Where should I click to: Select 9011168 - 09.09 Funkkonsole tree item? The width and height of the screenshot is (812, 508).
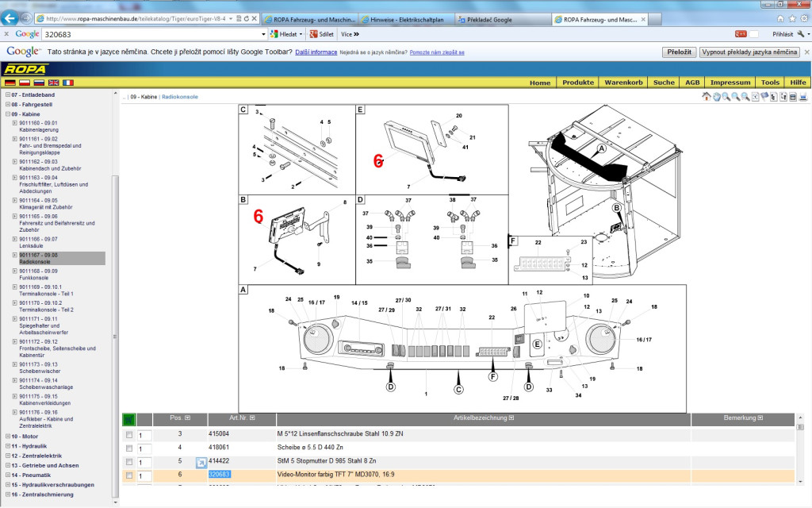(38, 274)
